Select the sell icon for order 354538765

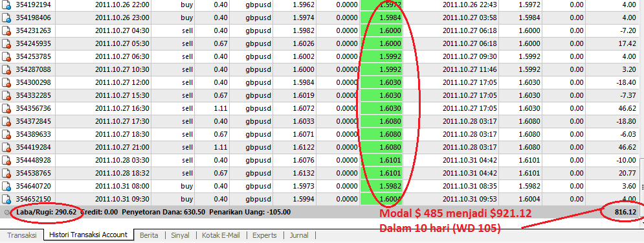click(x=6, y=173)
